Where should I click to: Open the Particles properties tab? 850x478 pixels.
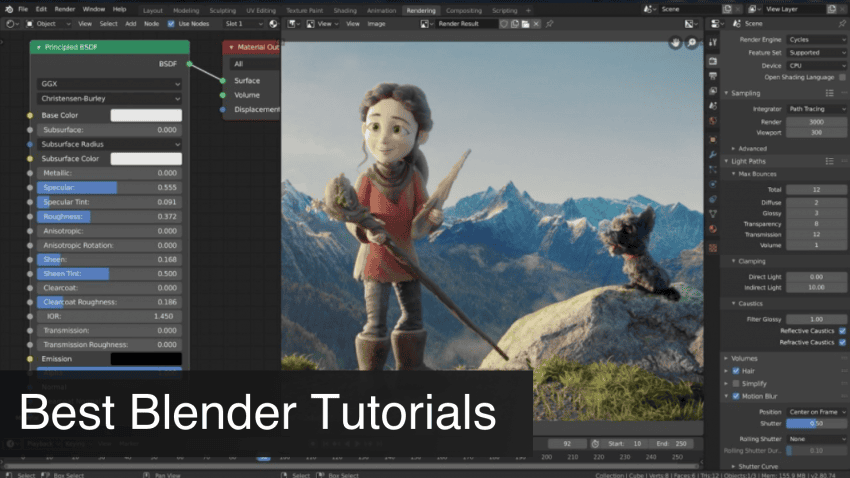tap(713, 170)
